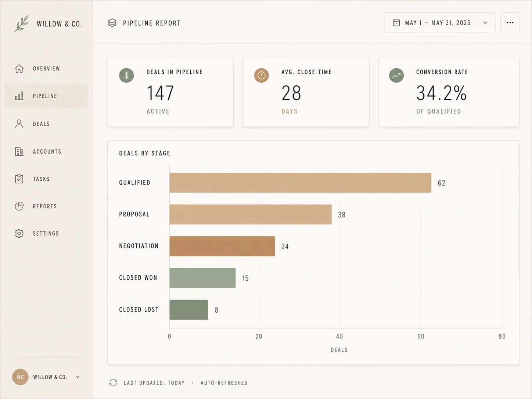Viewport: 532px width, 399px height.
Task: Open Settings from the sidebar
Action: tap(46, 233)
